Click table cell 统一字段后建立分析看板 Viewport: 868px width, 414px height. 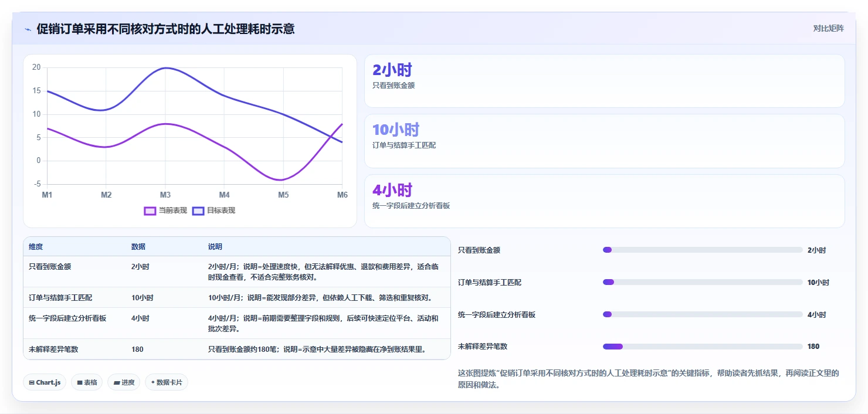[x=67, y=318]
